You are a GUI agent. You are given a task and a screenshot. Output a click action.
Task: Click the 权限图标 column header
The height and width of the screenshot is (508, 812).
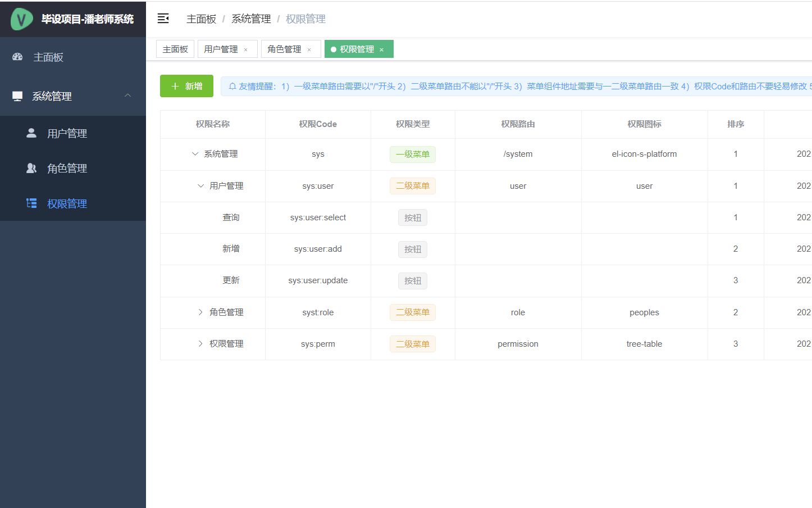coord(644,124)
